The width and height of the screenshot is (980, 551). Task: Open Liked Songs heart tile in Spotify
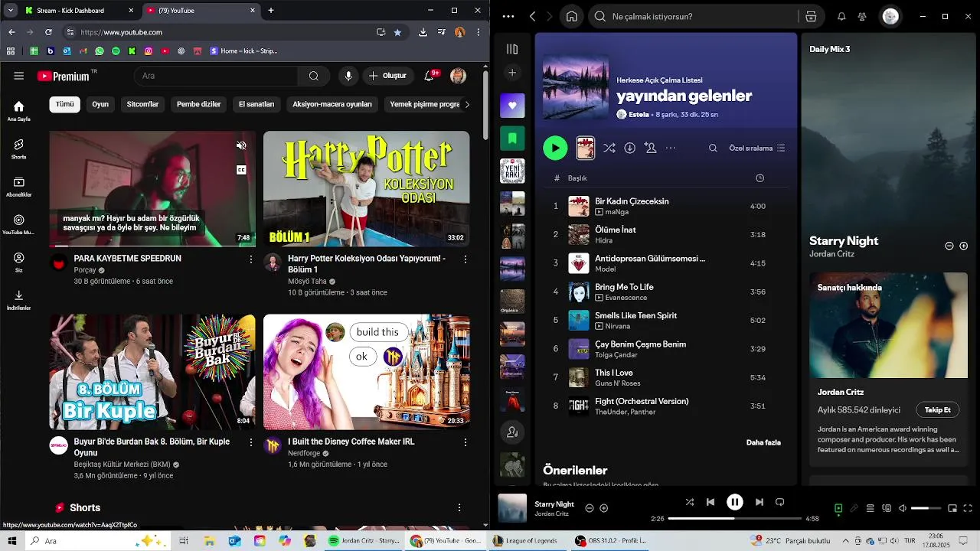[512, 106]
